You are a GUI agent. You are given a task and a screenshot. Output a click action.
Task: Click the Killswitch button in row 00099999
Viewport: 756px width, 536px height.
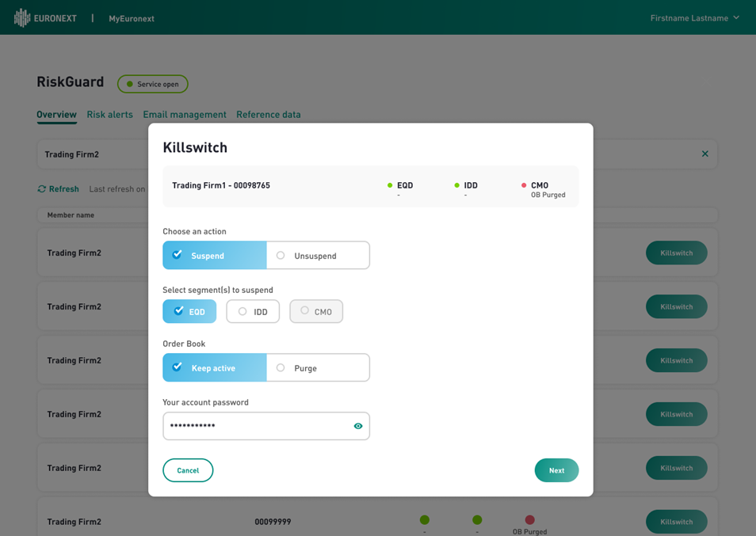pyautogui.click(x=677, y=522)
